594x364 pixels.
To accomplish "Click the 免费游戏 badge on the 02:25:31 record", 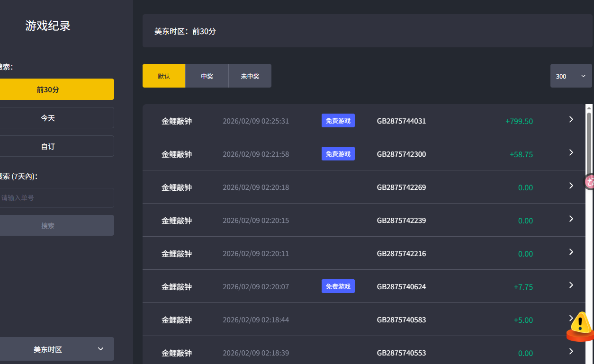I will (338, 121).
